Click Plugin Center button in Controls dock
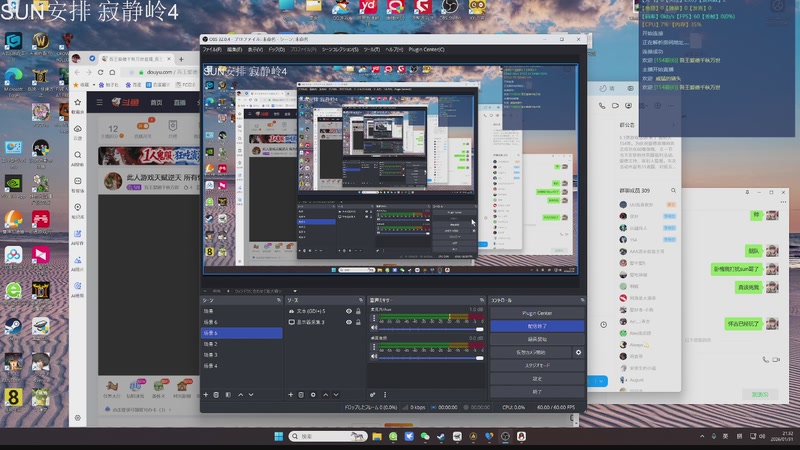The width and height of the screenshot is (800, 450). pyautogui.click(x=537, y=313)
